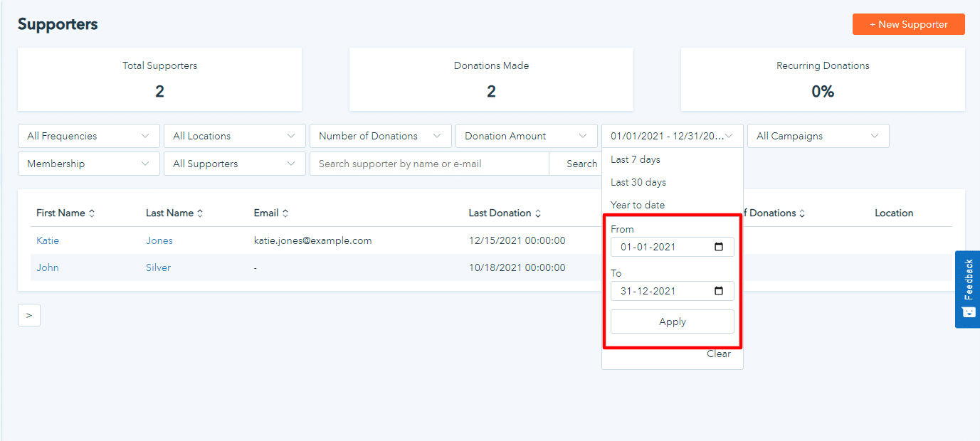The height and width of the screenshot is (441, 980).
Task: Open the All Supporters dropdown
Action: coord(234,163)
